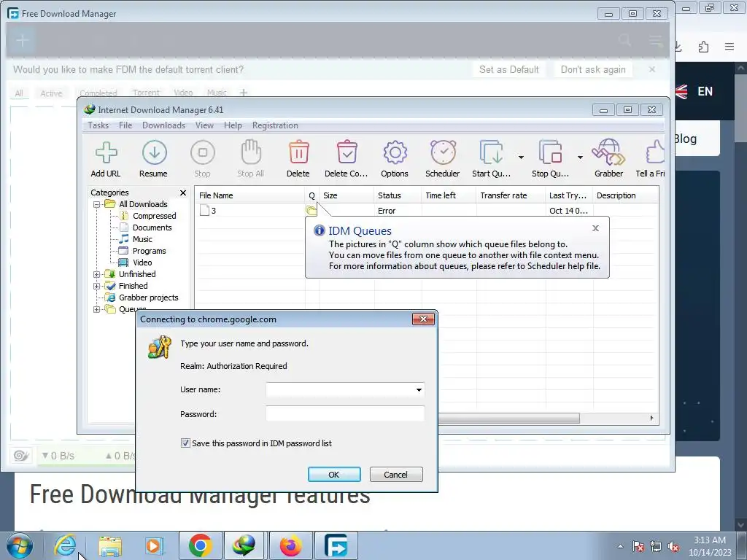
Task: Select the Video category
Action: [x=142, y=262]
